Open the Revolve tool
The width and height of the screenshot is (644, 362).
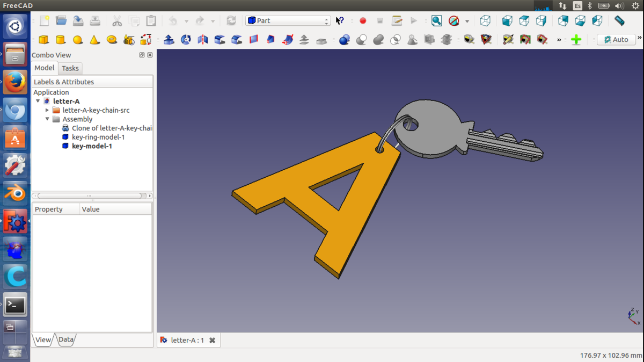pos(187,39)
